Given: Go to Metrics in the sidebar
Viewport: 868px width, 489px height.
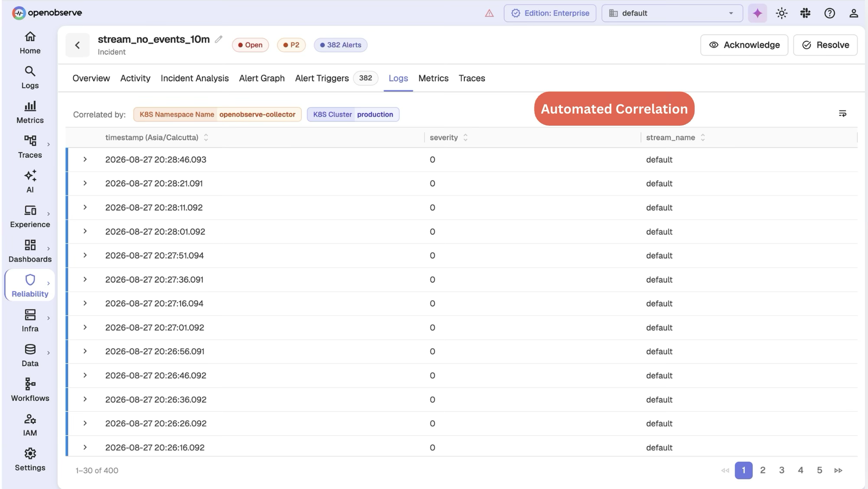Looking at the screenshot, I should pyautogui.click(x=30, y=112).
